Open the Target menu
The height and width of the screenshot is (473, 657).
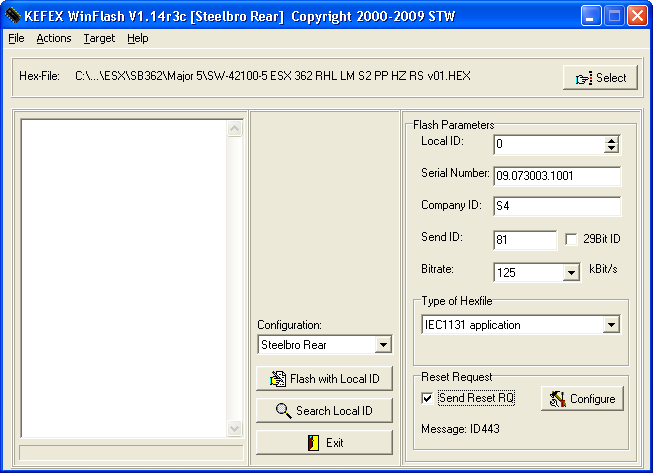coord(99,38)
